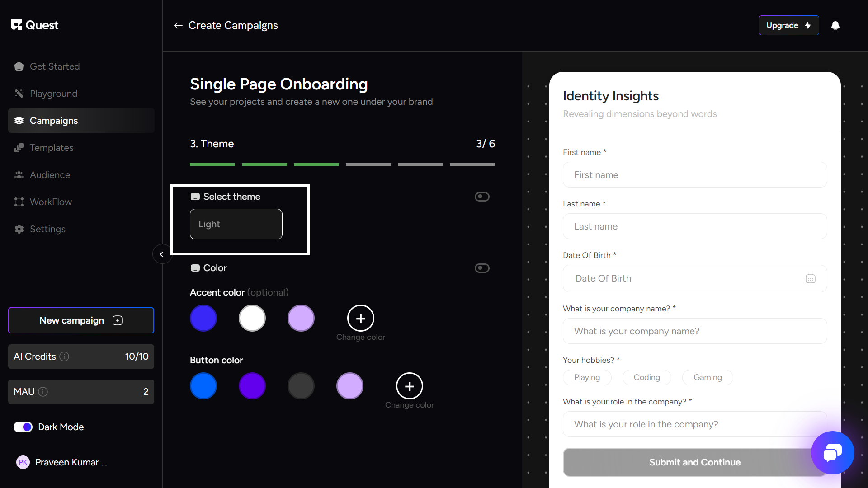Click the AI Credits info icon
This screenshot has width=868, height=488.
pos(64,357)
